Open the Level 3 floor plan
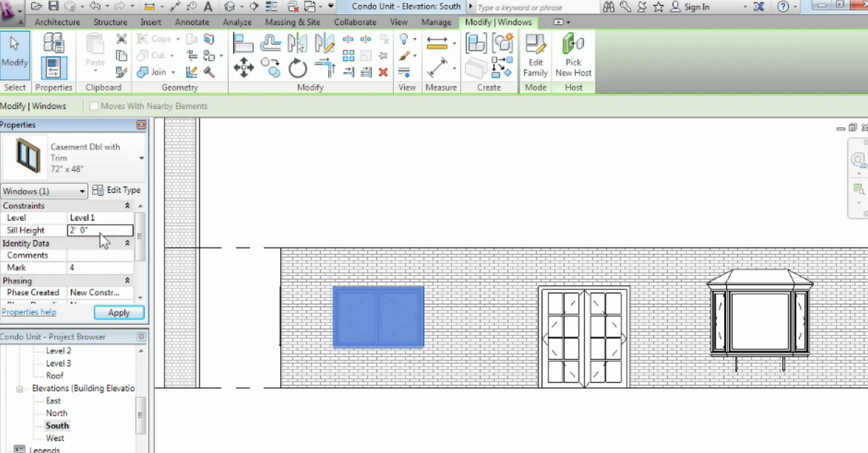 click(59, 363)
